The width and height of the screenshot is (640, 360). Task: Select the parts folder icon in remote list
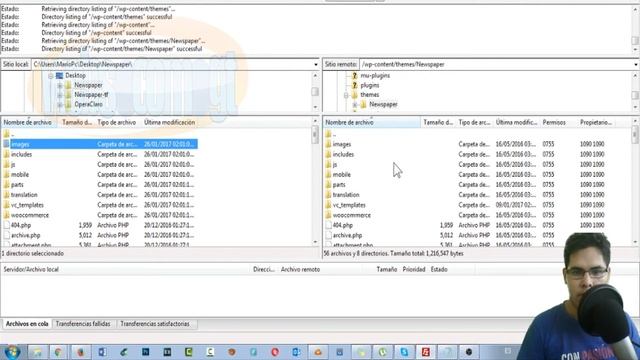point(328,185)
